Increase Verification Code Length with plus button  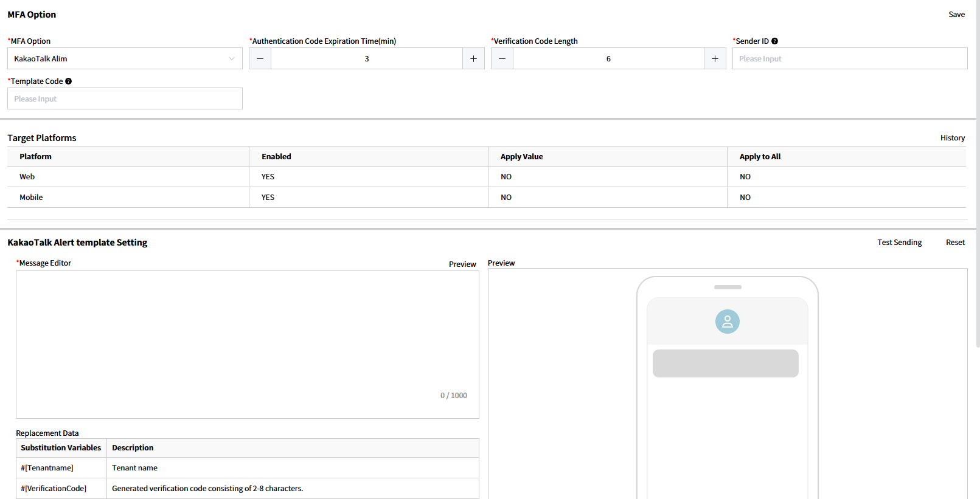[715, 59]
